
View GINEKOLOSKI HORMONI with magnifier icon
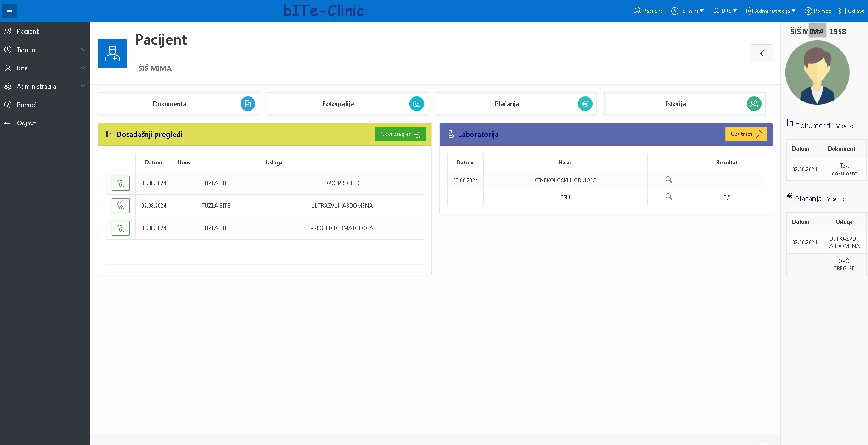[x=669, y=180]
